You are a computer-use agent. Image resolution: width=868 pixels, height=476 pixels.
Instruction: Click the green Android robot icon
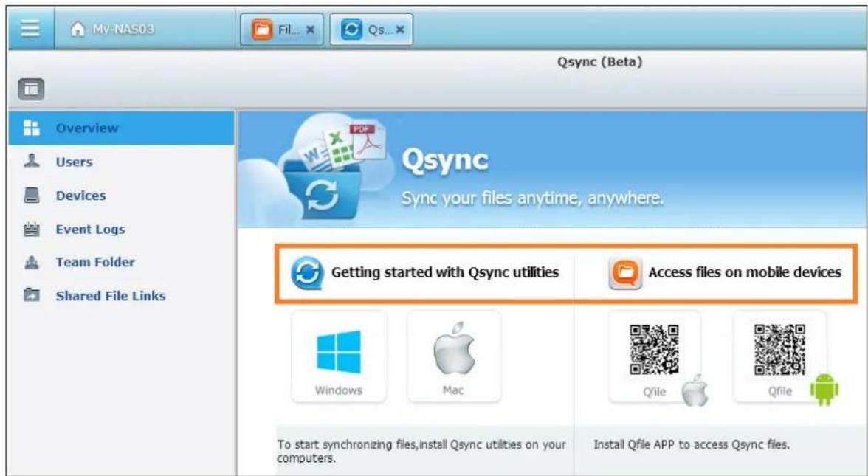(x=824, y=388)
